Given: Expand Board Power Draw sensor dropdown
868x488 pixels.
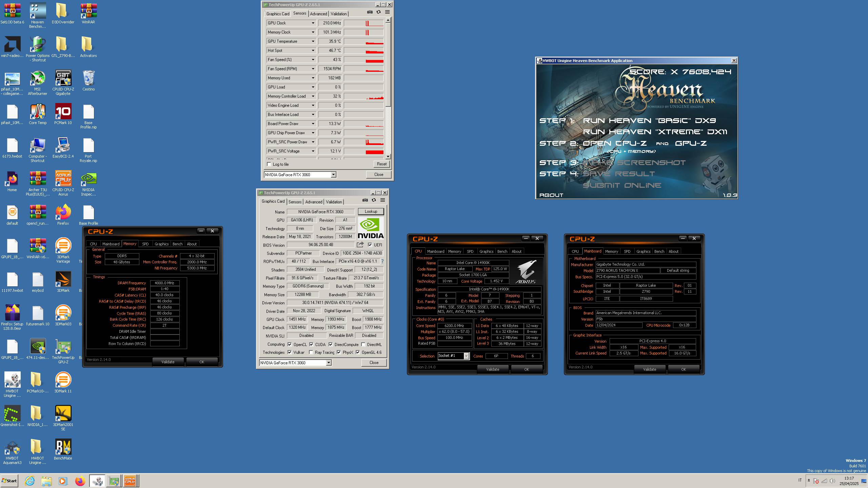Looking at the screenshot, I should (313, 124).
